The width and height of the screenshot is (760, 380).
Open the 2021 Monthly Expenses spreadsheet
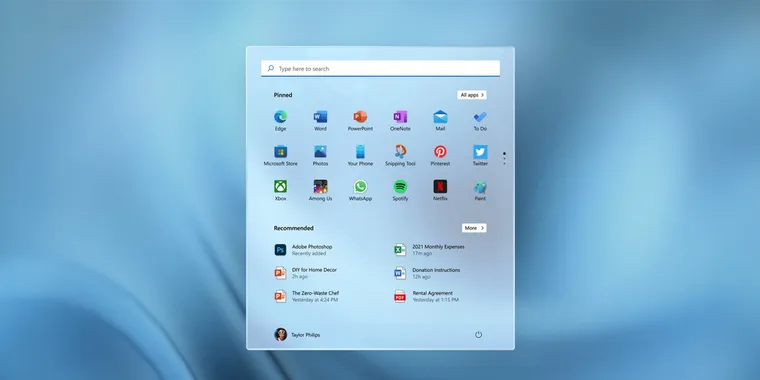[x=429, y=250]
